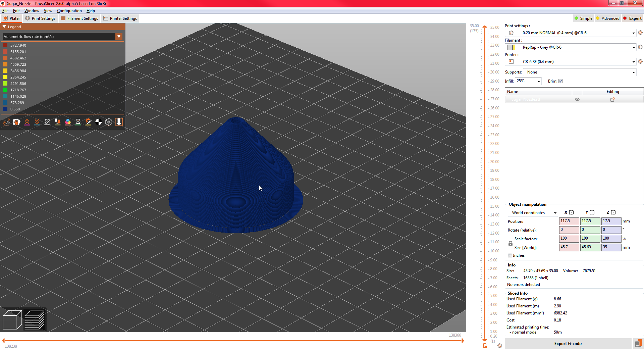This screenshot has height=349, width=644.
Task: Click the layer slider lock icon
Action: coord(485,346)
